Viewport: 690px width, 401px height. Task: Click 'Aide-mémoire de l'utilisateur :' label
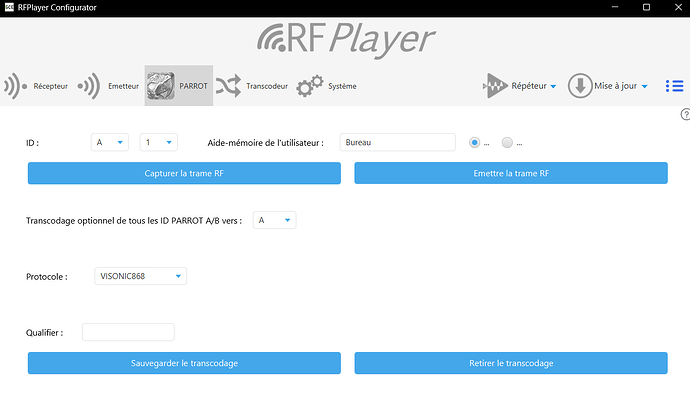(265, 143)
